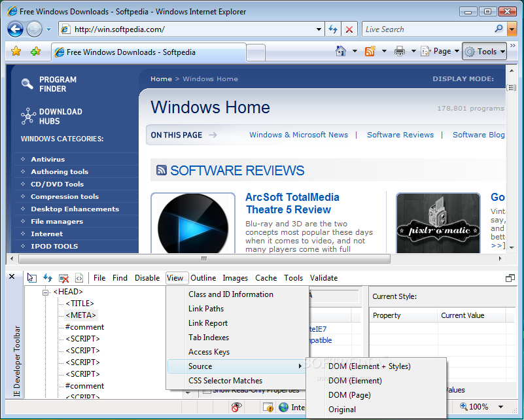This screenshot has height=420, width=524.
Task: Open the Validate menu
Action: point(324,278)
